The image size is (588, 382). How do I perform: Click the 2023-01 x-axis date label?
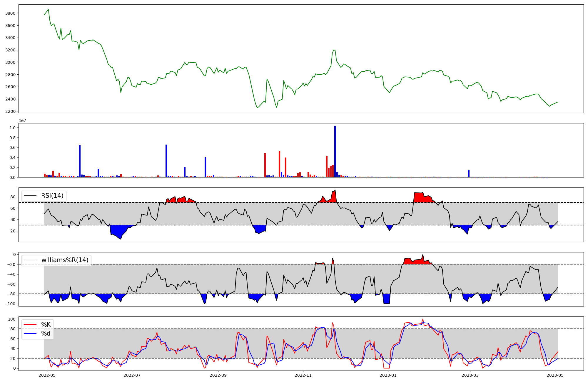388,375
